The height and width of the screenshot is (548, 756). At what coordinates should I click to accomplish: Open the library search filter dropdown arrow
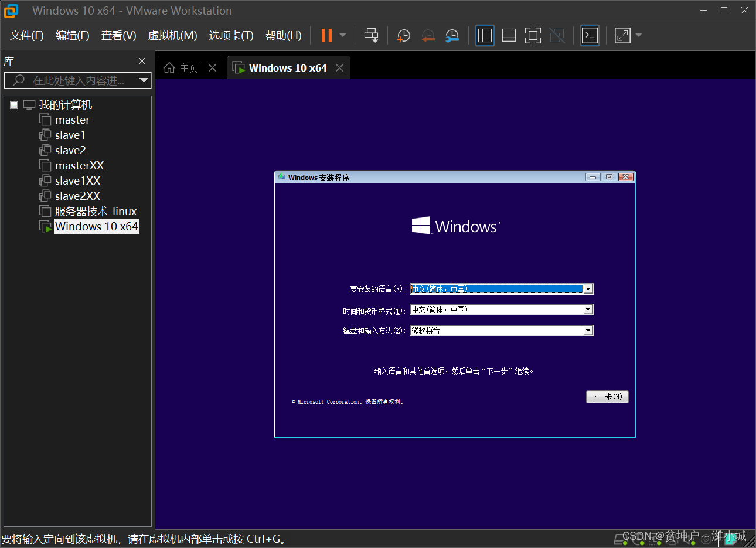pyautogui.click(x=144, y=80)
